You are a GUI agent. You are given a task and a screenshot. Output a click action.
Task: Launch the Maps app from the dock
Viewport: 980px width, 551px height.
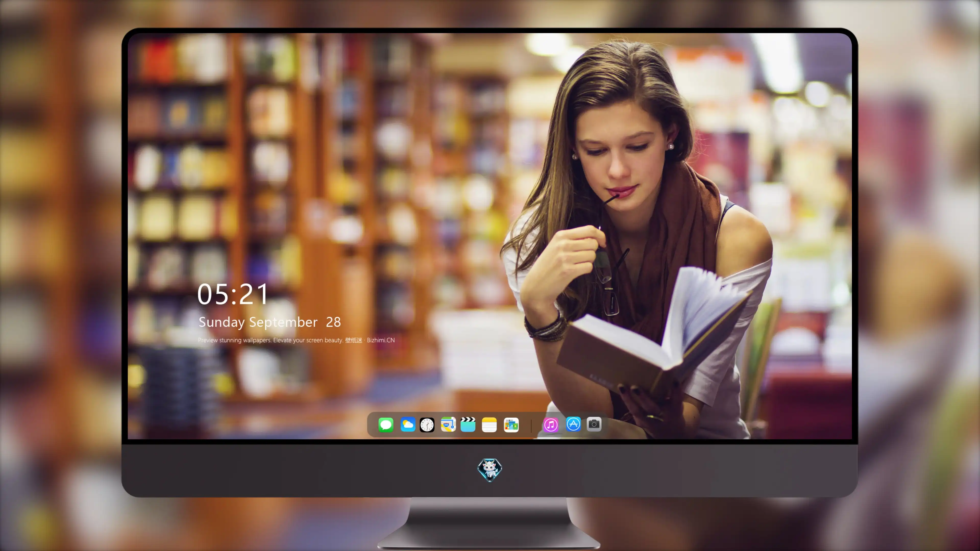point(448,424)
